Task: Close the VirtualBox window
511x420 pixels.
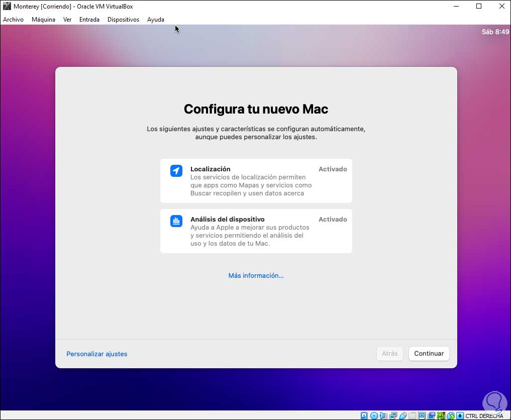Action: 502,6
